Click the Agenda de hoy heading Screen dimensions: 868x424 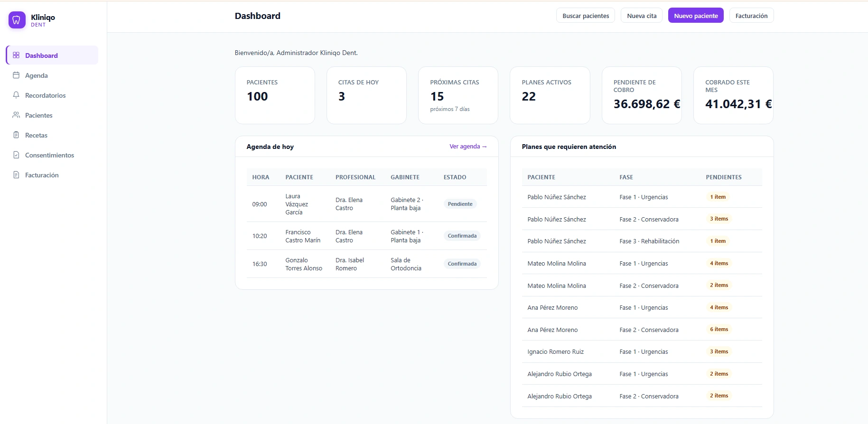tap(270, 147)
